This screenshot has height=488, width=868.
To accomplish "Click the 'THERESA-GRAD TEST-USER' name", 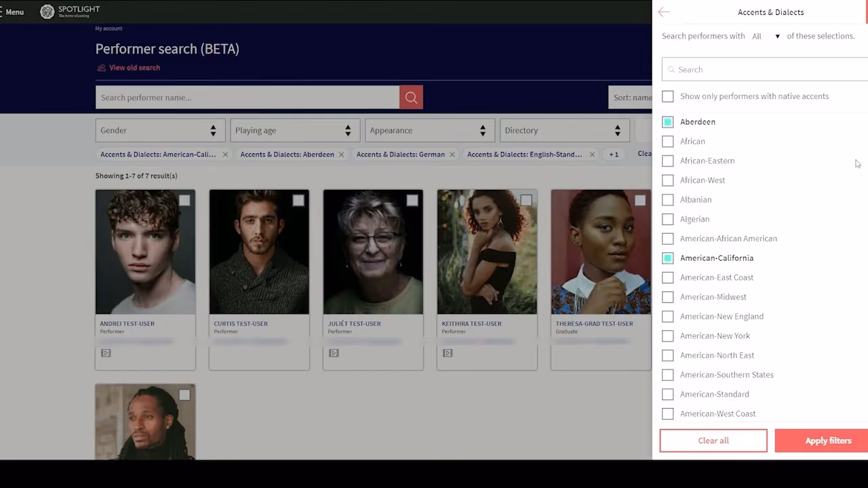I will [x=594, y=324].
